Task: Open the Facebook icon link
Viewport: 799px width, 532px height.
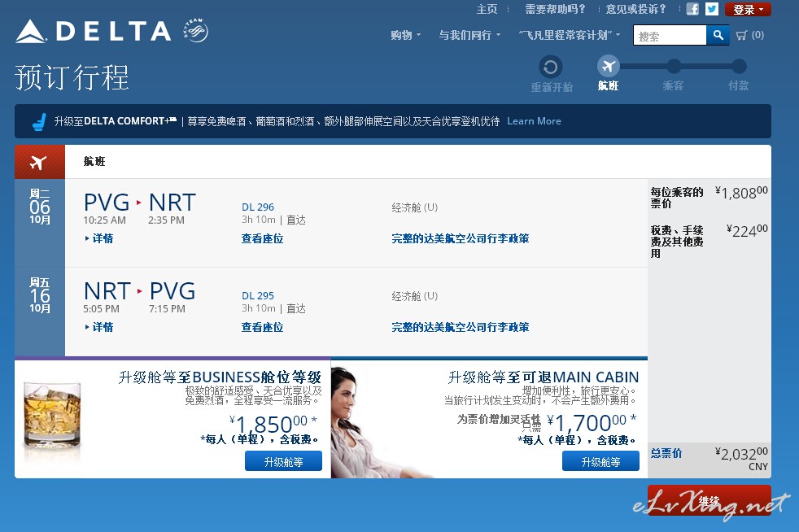Action: tap(692, 10)
